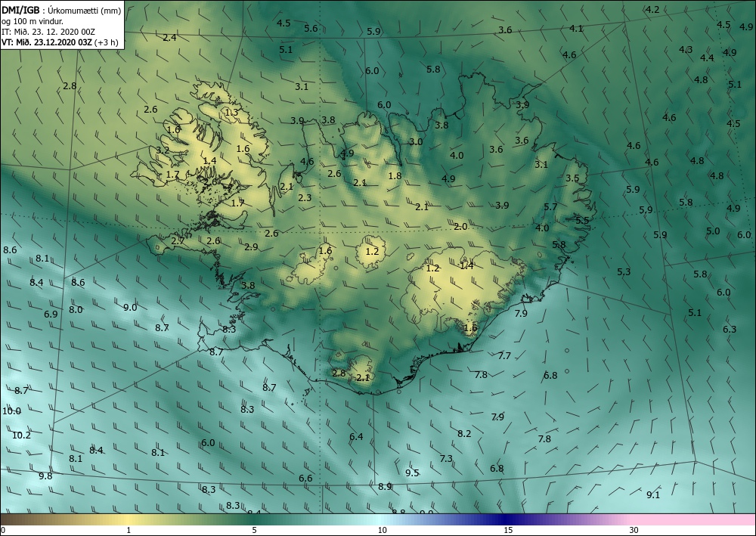Click the 3.0 value on the map
756x536 pixels.
(416, 141)
